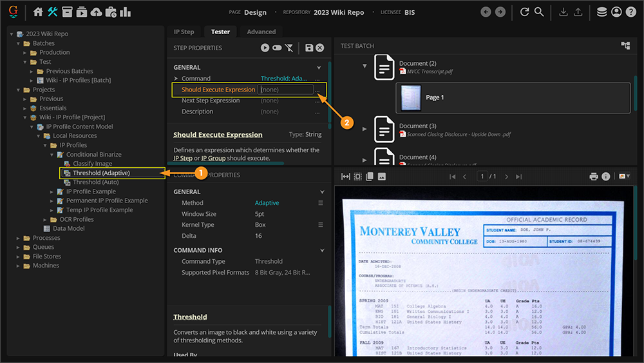Image resolution: width=644 pixels, height=363 pixels.
Task: Go to previous page in viewer
Action: (464, 177)
